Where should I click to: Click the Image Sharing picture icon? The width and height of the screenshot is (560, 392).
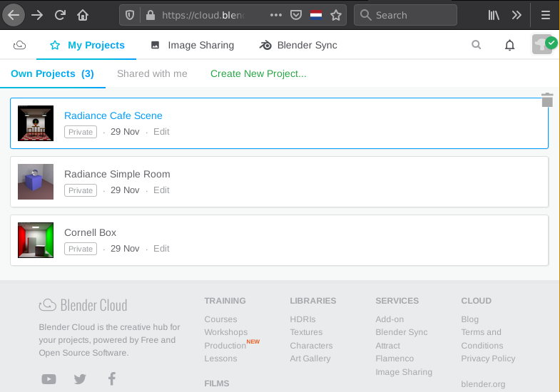pyautogui.click(x=155, y=45)
